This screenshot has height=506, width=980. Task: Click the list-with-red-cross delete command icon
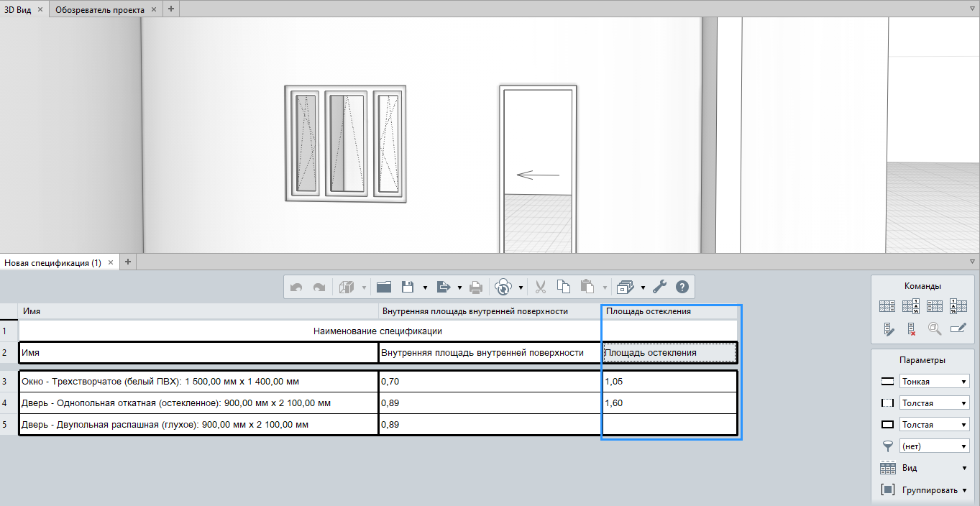click(911, 329)
